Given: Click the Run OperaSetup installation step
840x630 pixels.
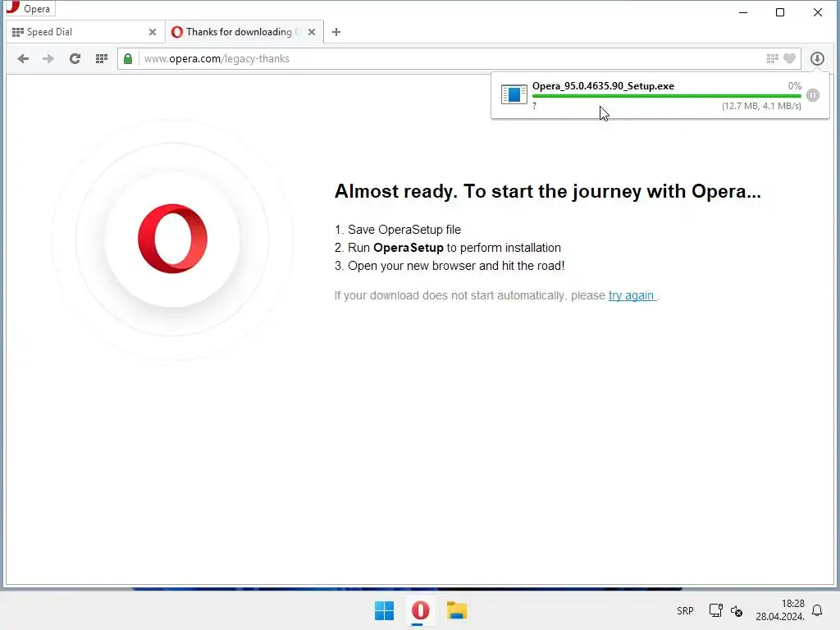Looking at the screenshot, I should [x=448, y=248].
